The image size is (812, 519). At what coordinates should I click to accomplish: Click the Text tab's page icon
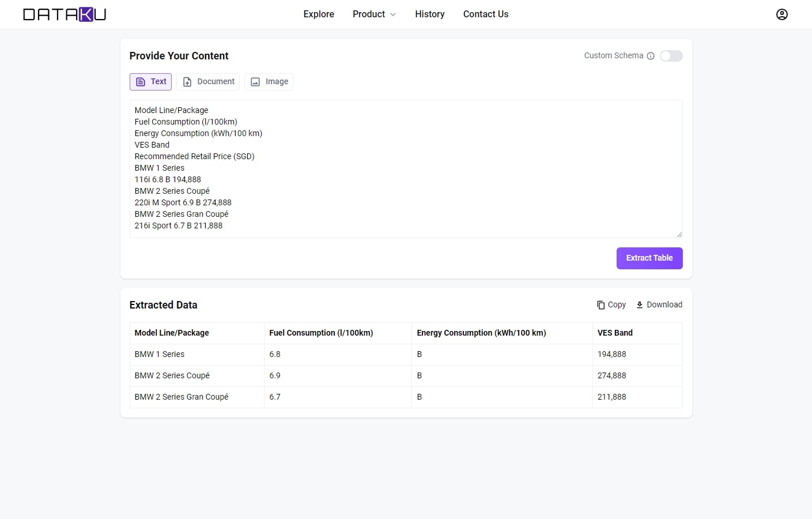[141, 82]
